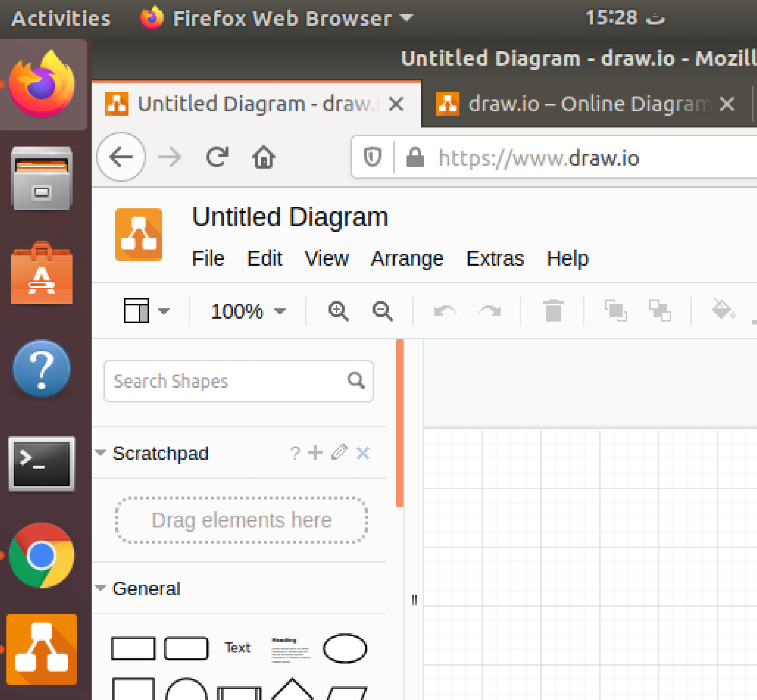Click the Delete trash icon in toolbar

click(x=553, y=311)
